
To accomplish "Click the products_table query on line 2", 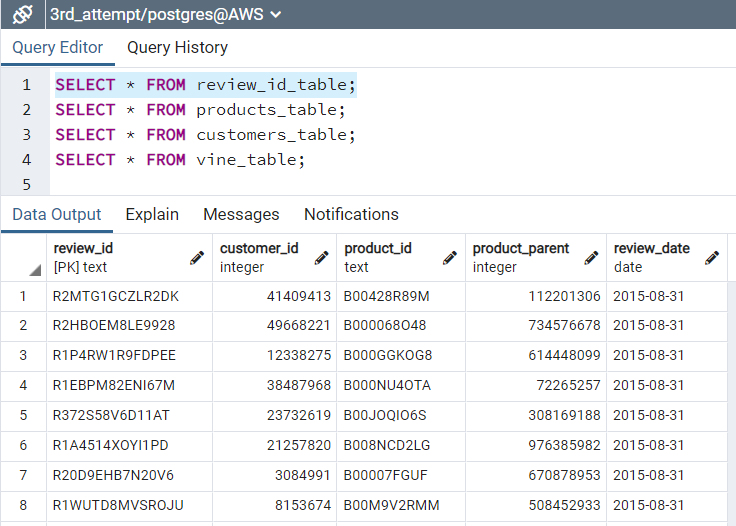I will coord(200,110).
